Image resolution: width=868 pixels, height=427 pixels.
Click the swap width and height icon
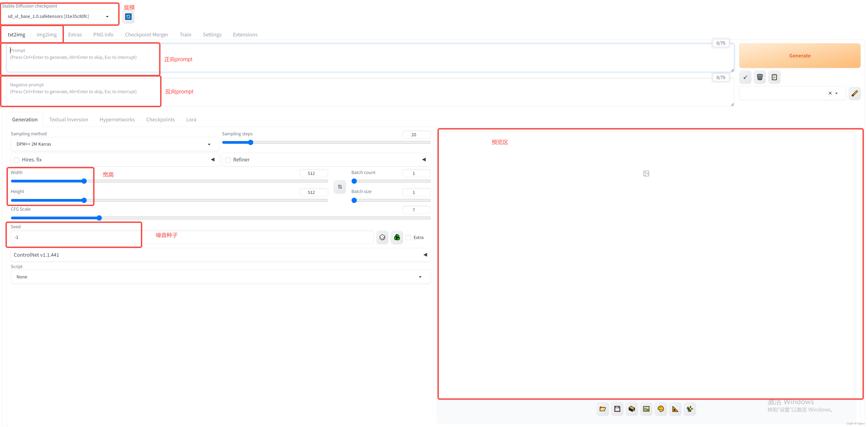340,187
